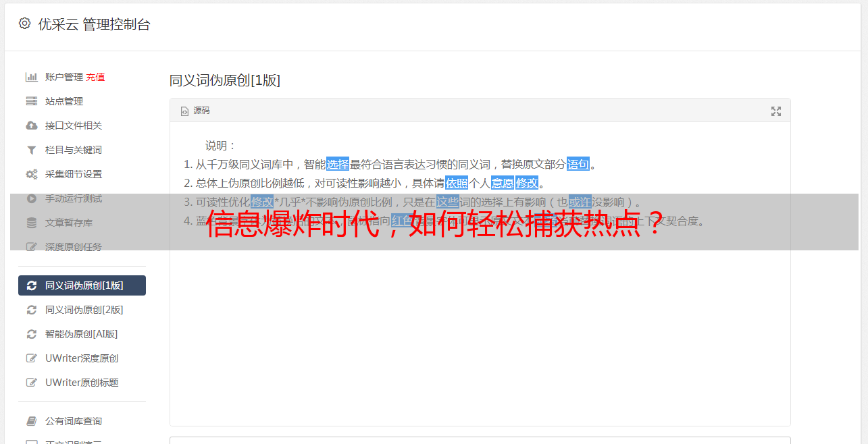Open the 账户管理 menu entry
The image size is (868, 444).
pos(63,77)
